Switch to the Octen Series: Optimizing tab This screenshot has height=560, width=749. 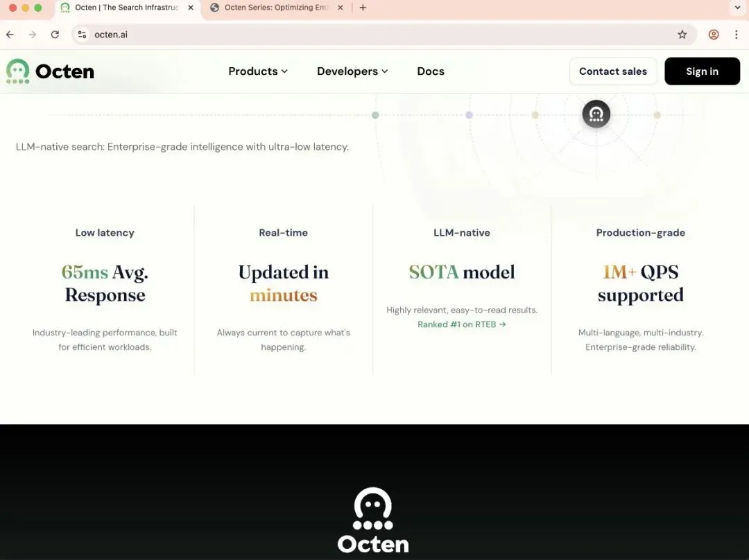(x=277, y=8)
